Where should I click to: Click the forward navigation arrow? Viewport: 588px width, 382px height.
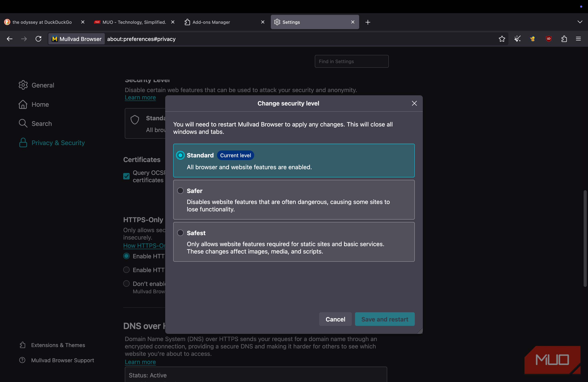pos(24,39)
